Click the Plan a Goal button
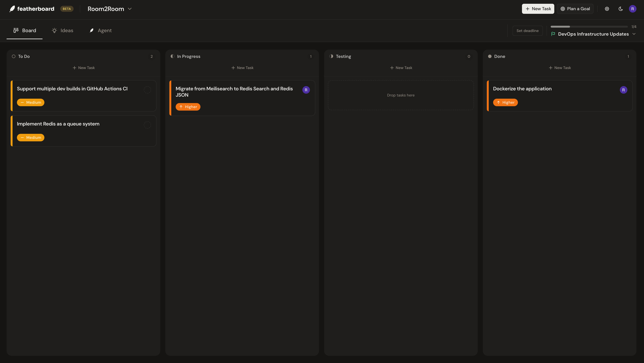 click(575, 8)
